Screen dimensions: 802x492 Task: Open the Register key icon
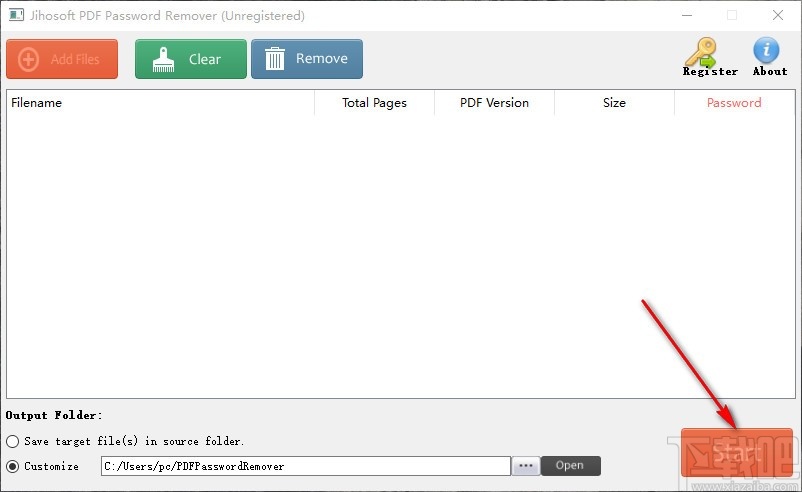click(710, 57)
